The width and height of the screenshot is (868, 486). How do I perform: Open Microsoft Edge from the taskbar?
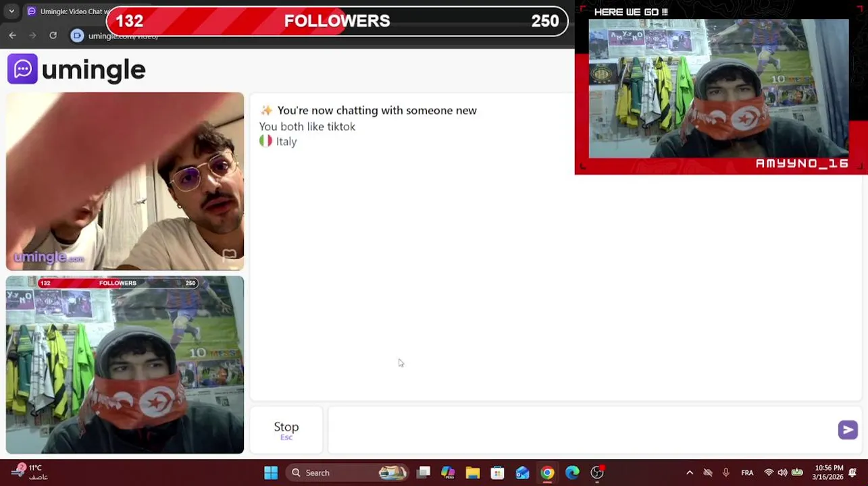[572, 473]
